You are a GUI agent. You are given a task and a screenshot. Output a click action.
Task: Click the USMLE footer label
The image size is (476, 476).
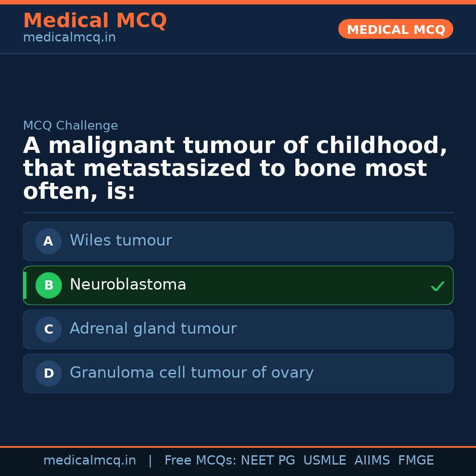325,460
